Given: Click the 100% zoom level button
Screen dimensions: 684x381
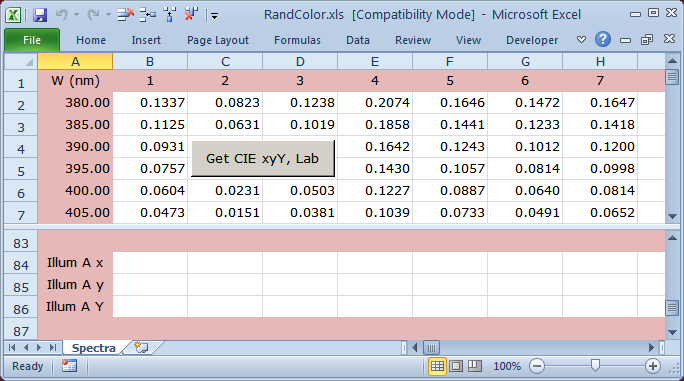Looking at the screenshot, I should point(507,366).
